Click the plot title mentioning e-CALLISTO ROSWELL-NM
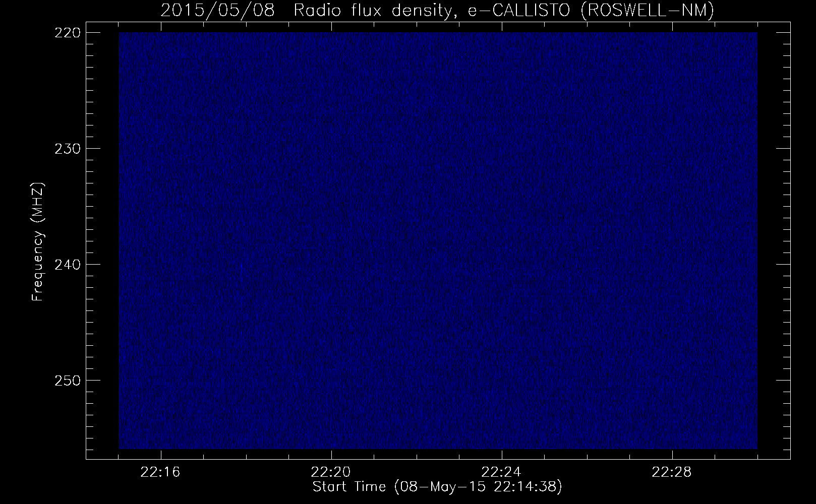Viewport: 816px width, 504px height. click(x=437, y=10)
